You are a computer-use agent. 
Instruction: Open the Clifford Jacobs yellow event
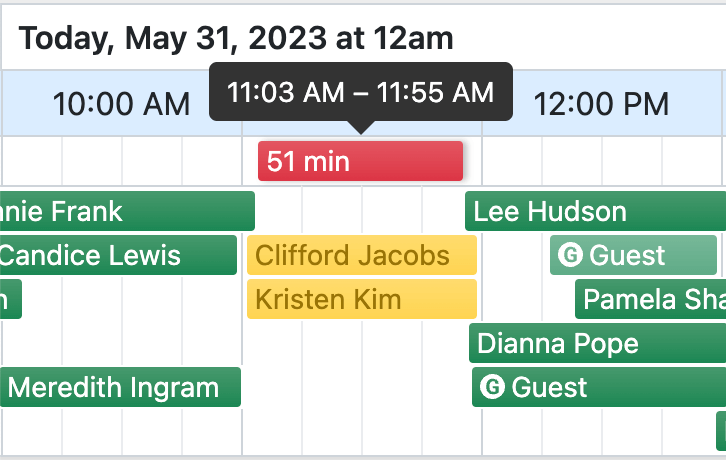coord(361,255)
